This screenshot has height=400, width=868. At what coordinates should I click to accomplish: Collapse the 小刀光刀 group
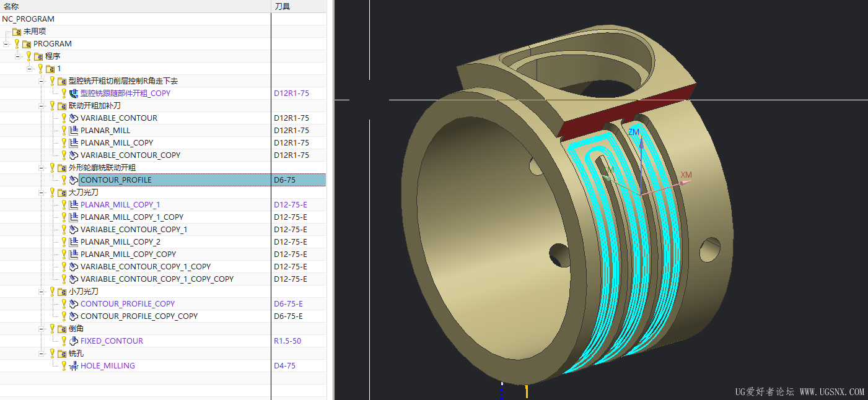(x=42, y=292)
